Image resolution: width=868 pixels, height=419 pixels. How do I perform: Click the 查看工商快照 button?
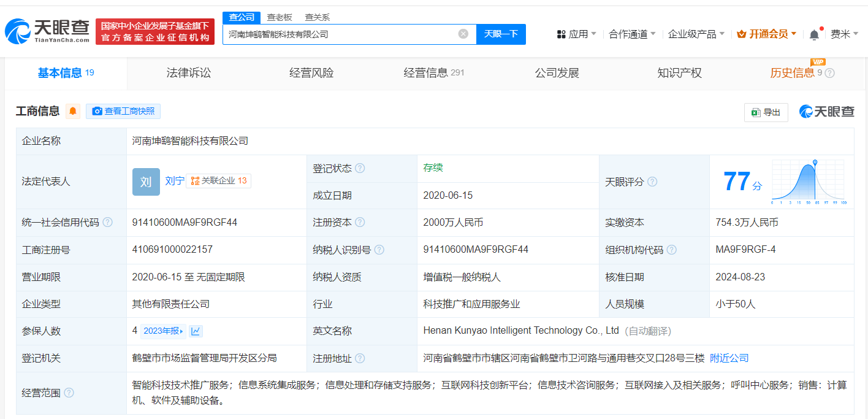123,111
